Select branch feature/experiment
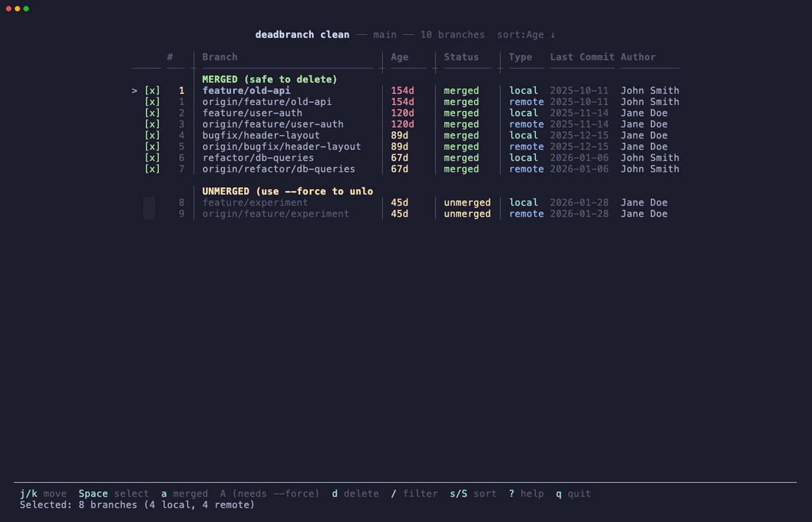This screenshot has height=522, width=812. click(x=255, y=202)
